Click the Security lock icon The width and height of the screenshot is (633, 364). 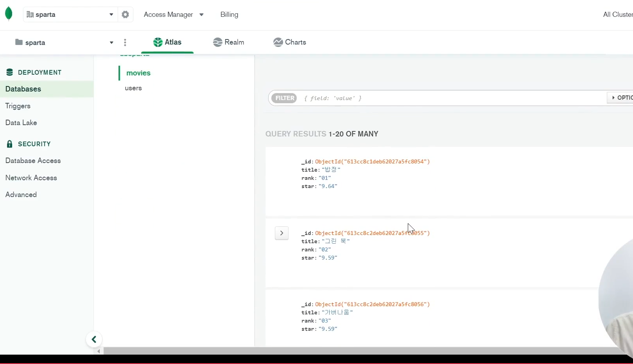coord(10,144)
